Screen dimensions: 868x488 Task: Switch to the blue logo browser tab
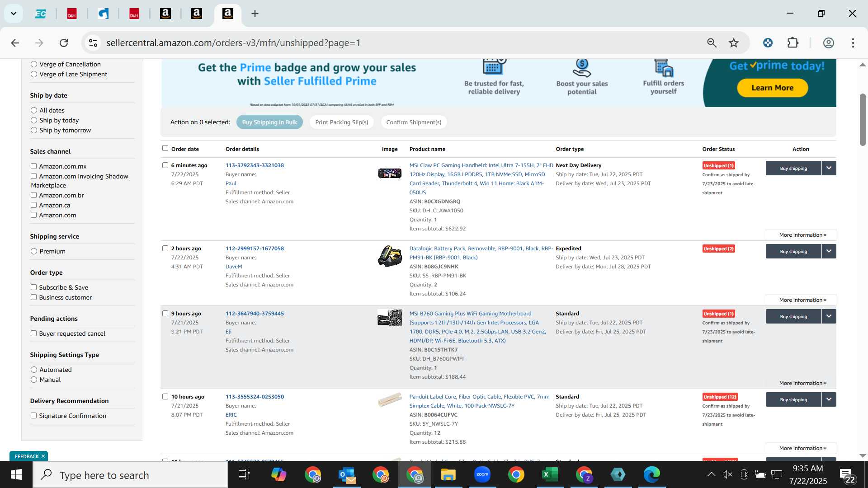pyautogui.click(x=103, y=14)
